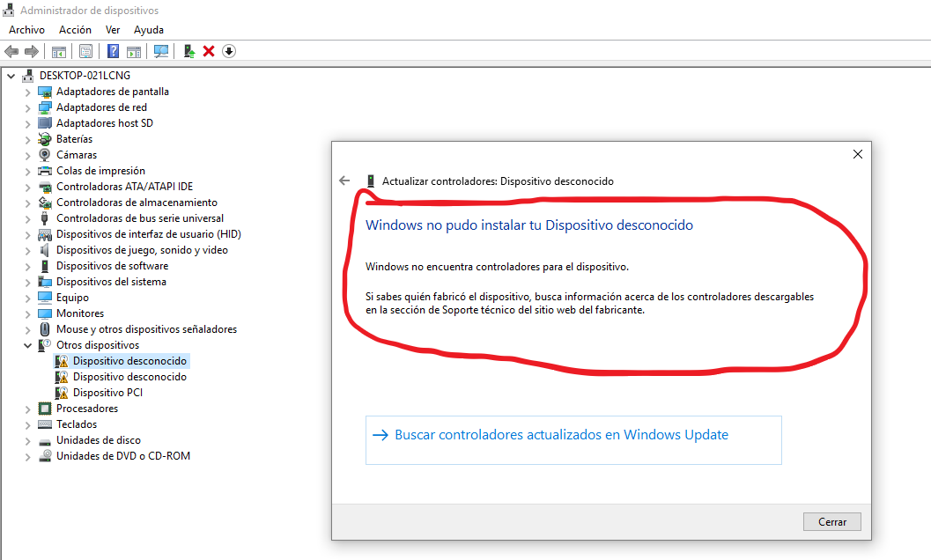Viewport: 931px width, 560px height.
Task: Select the DESKTOP-021LCNG computer name
Action: click(x=85, y=76)
